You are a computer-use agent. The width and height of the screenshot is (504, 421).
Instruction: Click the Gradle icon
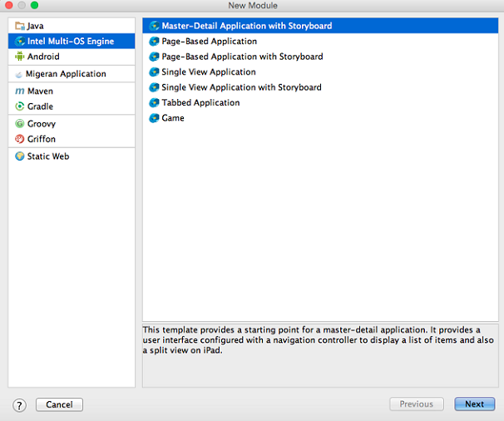[x=20, y=106]
